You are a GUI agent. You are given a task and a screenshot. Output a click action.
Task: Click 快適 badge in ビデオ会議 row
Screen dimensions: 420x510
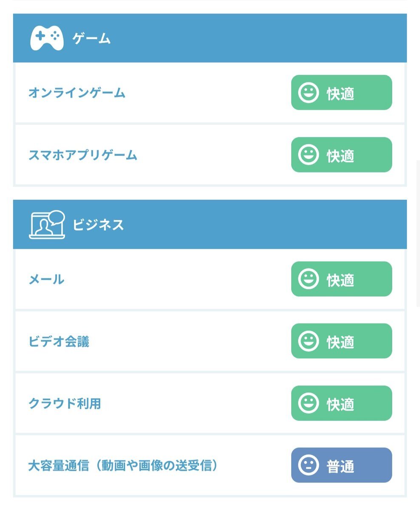[341, 341]
